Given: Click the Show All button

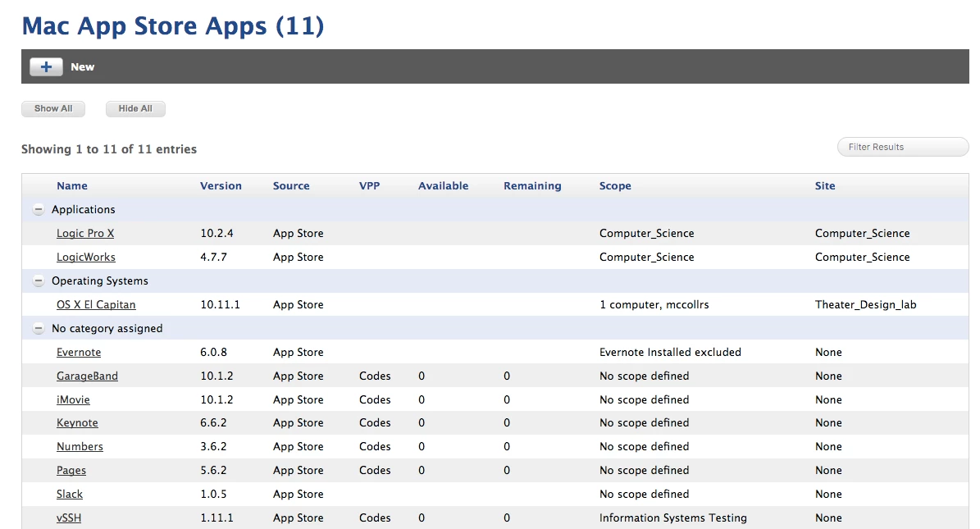Looking at the screenshot, I should pos(53,109).
